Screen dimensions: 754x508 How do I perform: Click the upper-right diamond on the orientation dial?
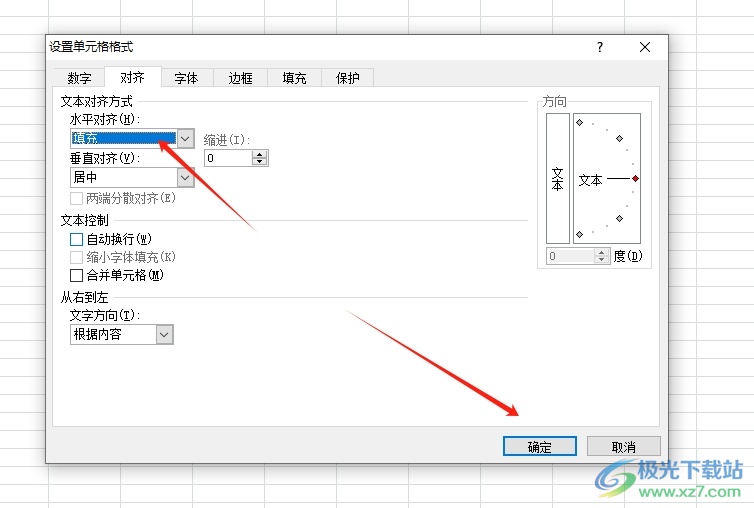(619, 139)
